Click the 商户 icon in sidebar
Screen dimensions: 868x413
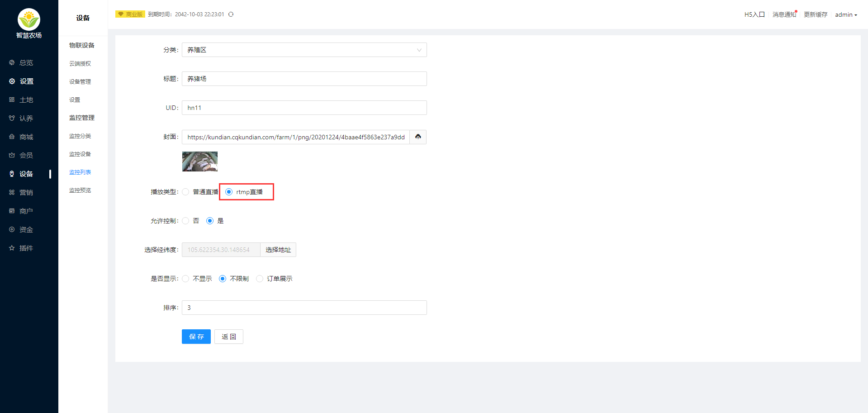click(12, 211)
